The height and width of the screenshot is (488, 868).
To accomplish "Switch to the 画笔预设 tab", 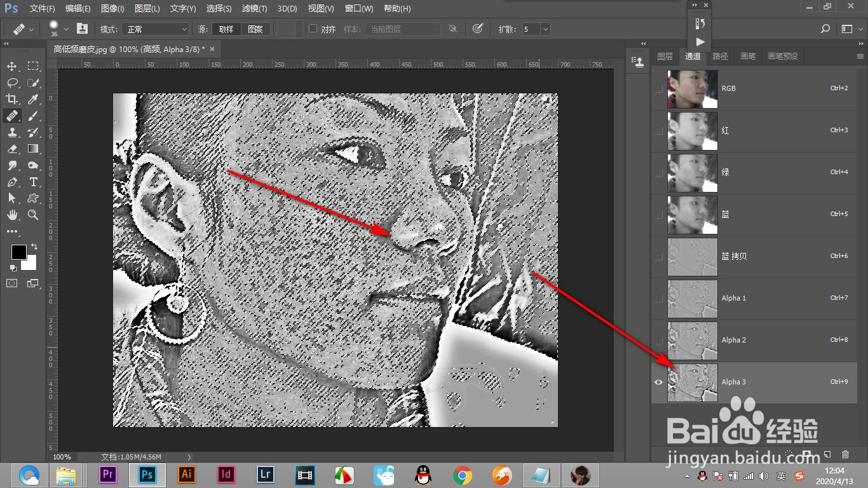I will pos(782,56).
